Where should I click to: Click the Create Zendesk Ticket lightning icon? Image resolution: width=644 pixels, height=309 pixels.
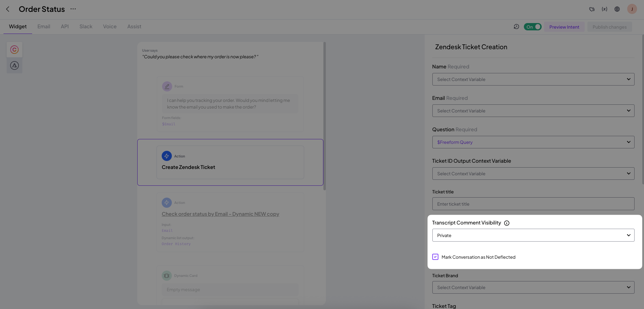[167, 156]
